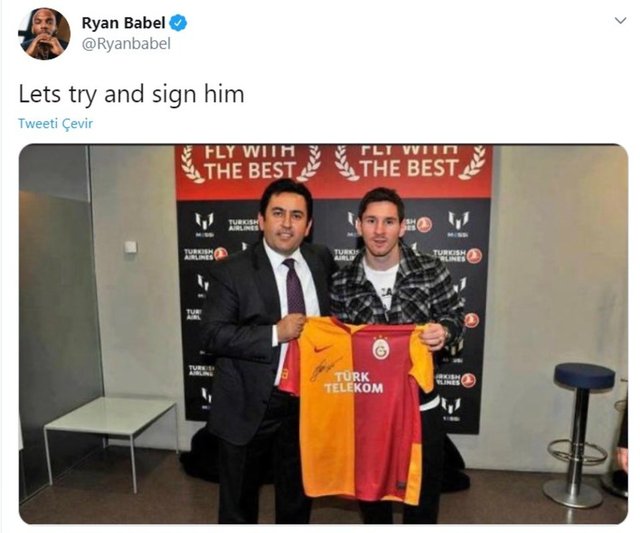Image resolution: width=640 pixels, height=533 pixels.
Task: Click the right Fly With The Best banner
Action: click(410, 163)
